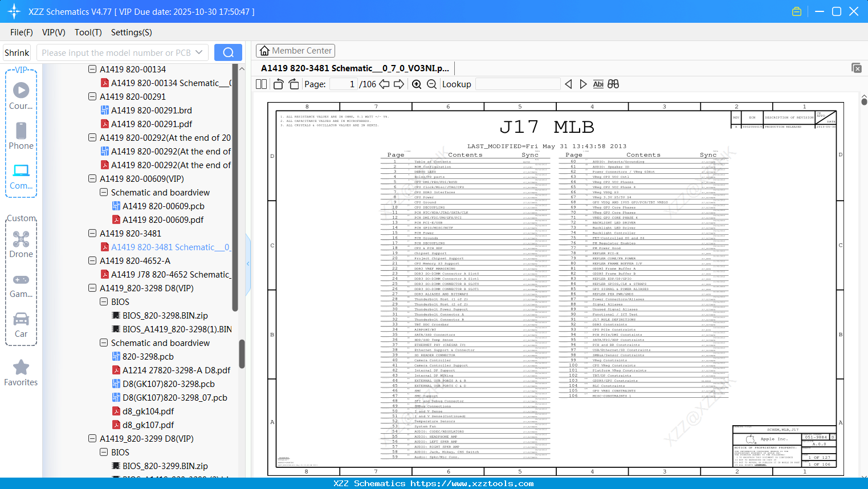868x489 pixels.
Task: Rotate the schematic page counterclockwise
Action: [278, 84]
